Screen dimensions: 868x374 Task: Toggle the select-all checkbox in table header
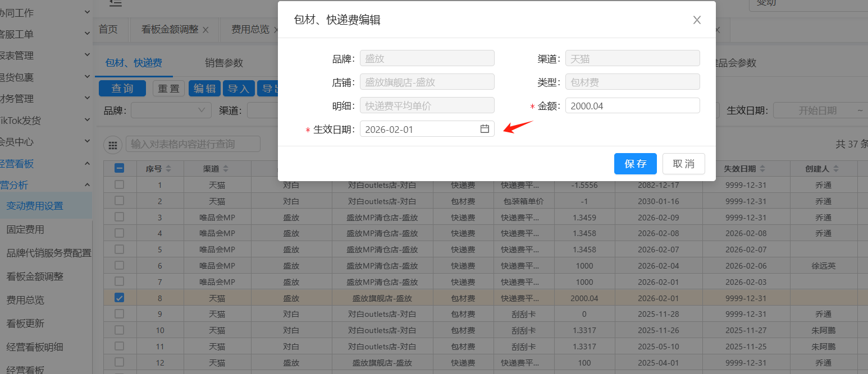click(120, 168)
